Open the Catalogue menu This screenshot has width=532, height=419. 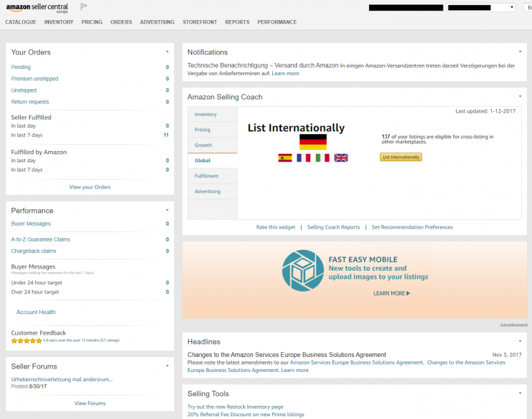21,22
